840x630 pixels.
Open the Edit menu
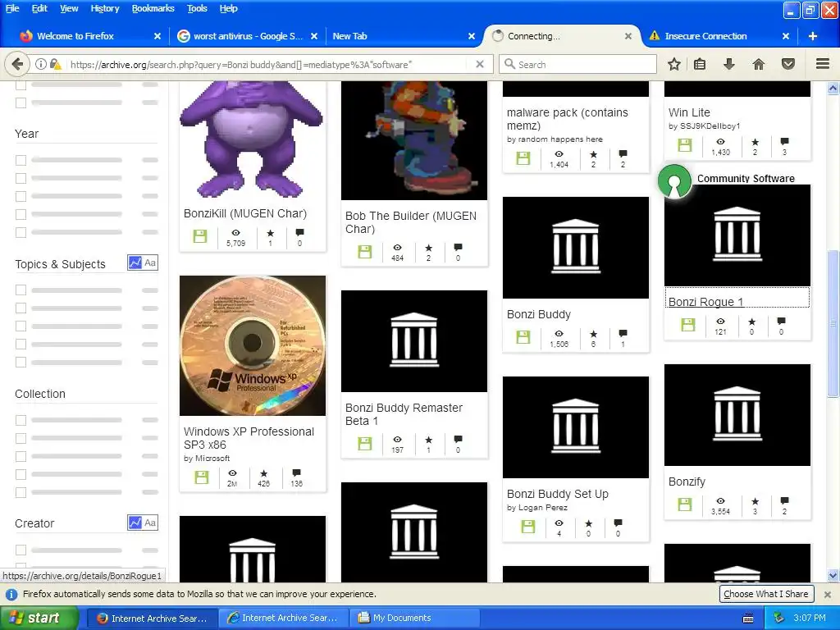click(39, 8)
